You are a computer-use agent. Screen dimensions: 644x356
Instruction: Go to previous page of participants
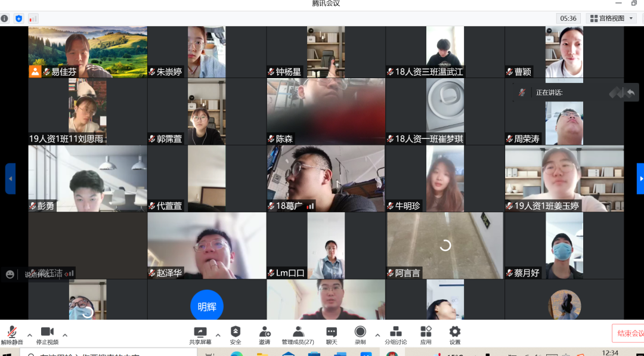[x=10, y=179]
